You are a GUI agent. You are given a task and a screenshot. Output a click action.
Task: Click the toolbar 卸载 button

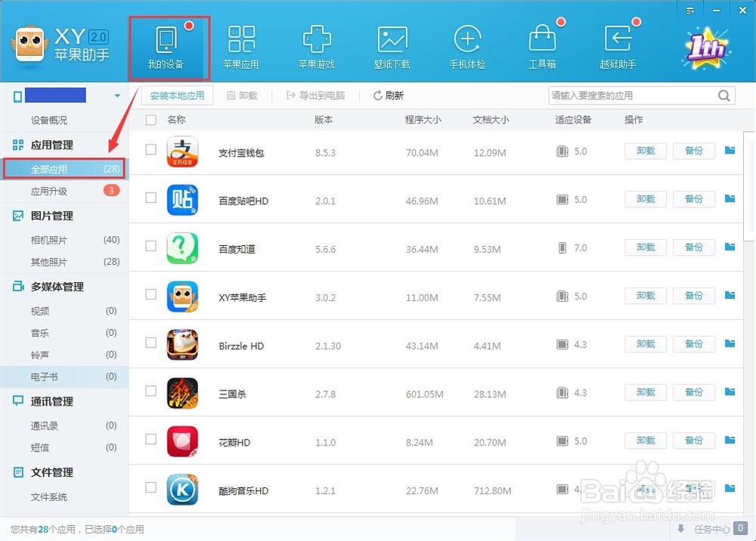[242, 95]
